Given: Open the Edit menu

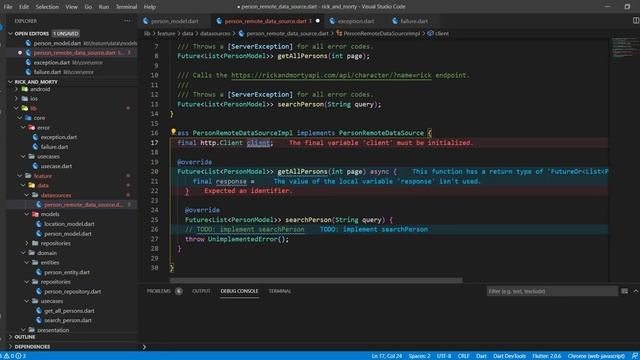Looking at the screenshot, I should [x=24, y=7].
